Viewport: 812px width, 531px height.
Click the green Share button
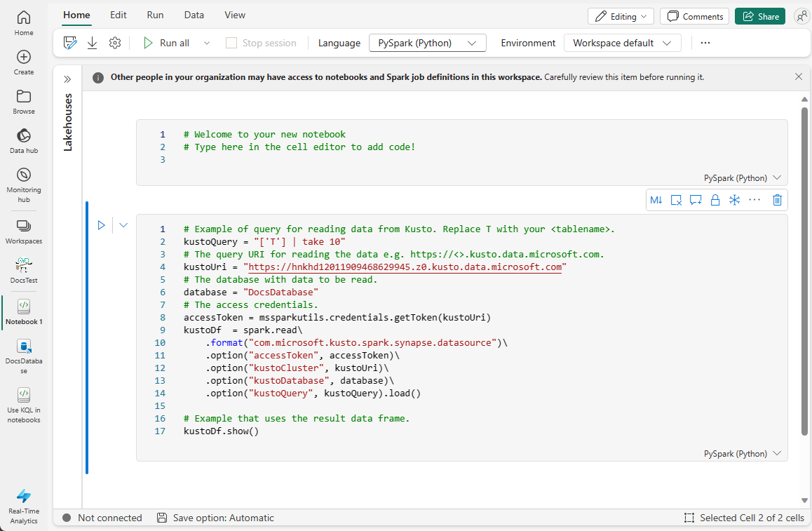[x=760, y=17]
